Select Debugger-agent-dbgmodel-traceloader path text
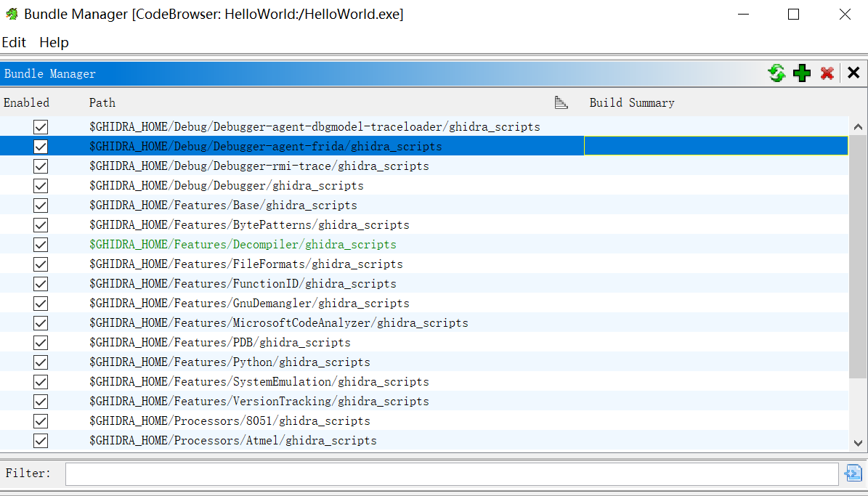 point(315,127)
